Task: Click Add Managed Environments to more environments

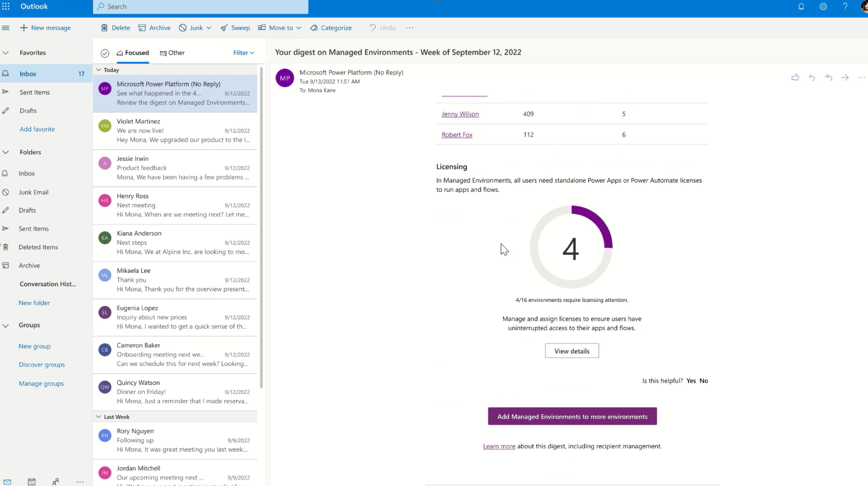Action: [572, 416]
